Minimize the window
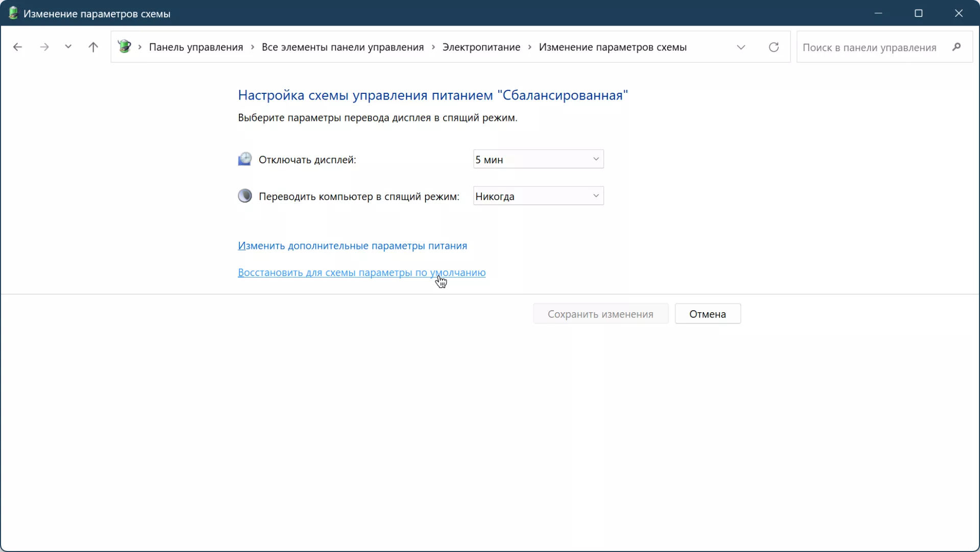 (878, 13)
